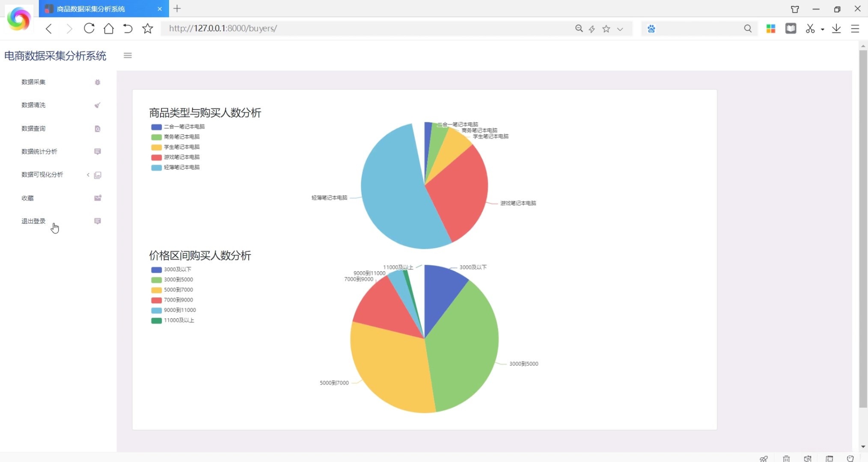This screenshot has height=462, width=868.
Task: Click the 数据统计分析 sidebar icon
Action: point(98,151)
